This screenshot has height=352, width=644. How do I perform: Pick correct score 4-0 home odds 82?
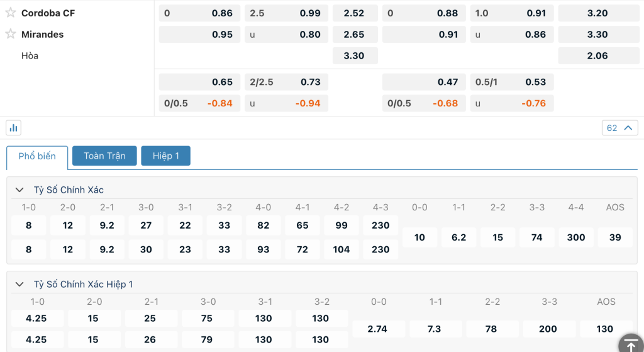point(264,225)
